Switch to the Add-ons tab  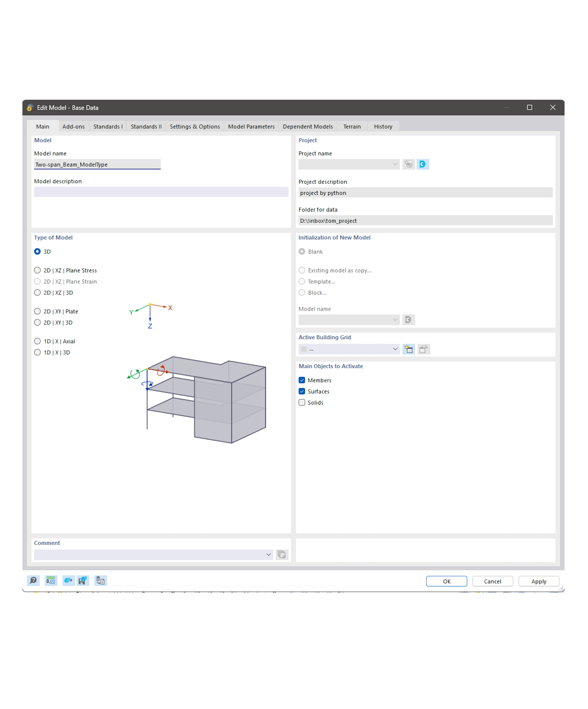click(x=73, y=126)
